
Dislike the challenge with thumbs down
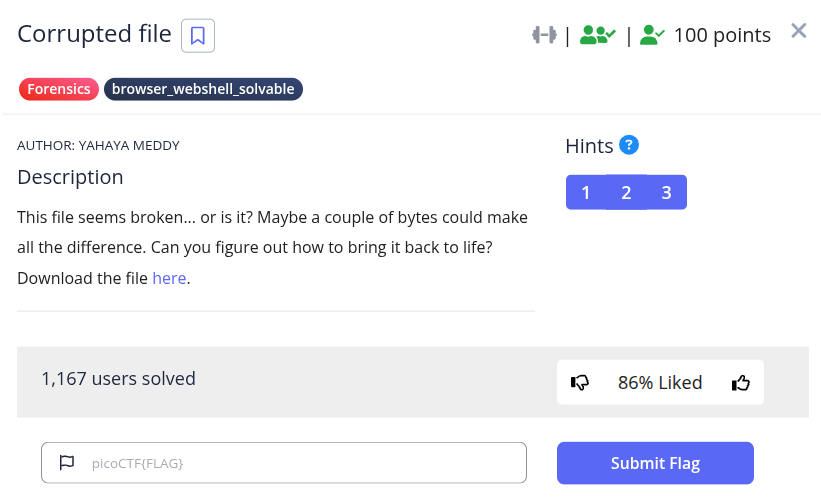pyautogui.click(x=580, y=382)
